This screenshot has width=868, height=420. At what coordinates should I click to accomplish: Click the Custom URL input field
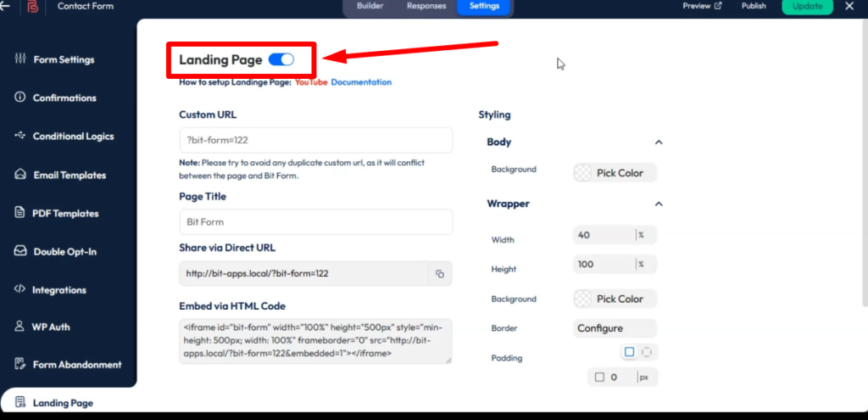coord(316,140)
